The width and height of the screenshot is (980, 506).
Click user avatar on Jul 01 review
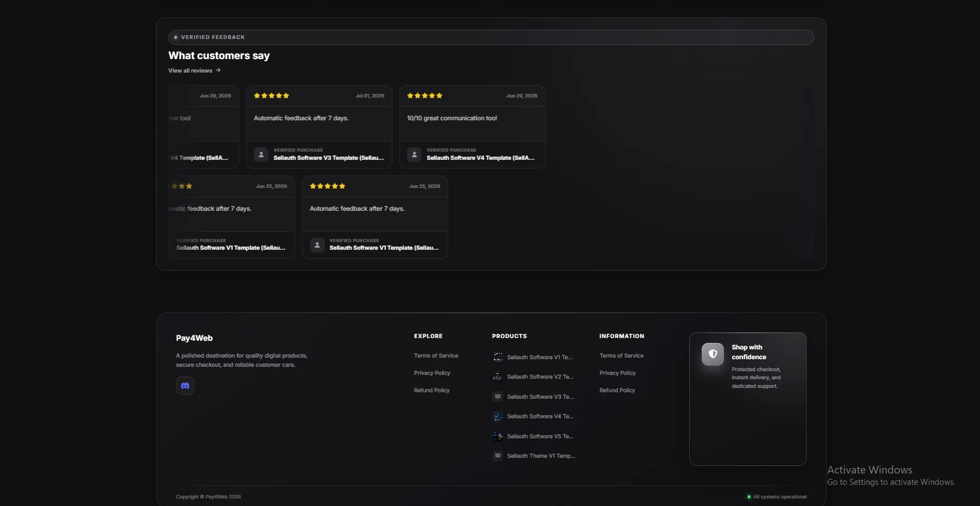point(261,154)
